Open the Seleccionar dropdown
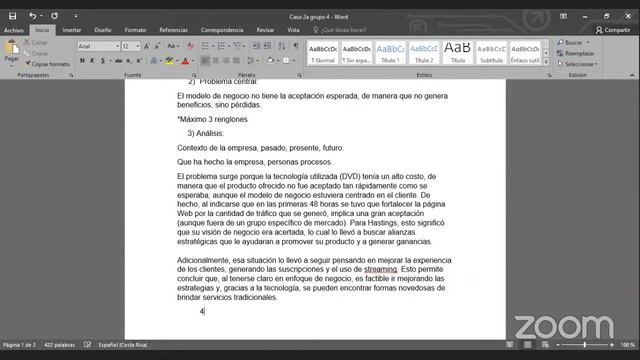640x360 pixels. coord(577,64)
